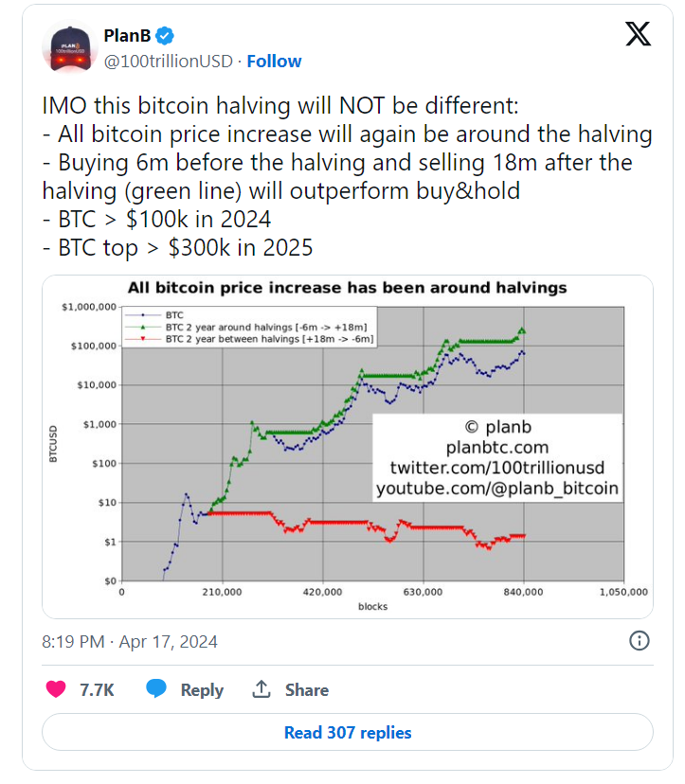Image resolution: width=685 pixels, height=784 pixels.
Task: Open the bitcoin halving chart image
Action: pyautogui.click(x=348, y=447)
